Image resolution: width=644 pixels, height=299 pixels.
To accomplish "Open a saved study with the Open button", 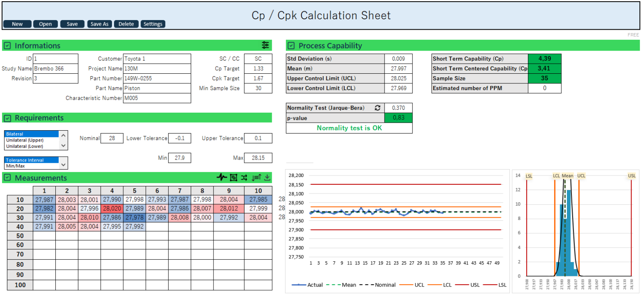I will 45,24.
